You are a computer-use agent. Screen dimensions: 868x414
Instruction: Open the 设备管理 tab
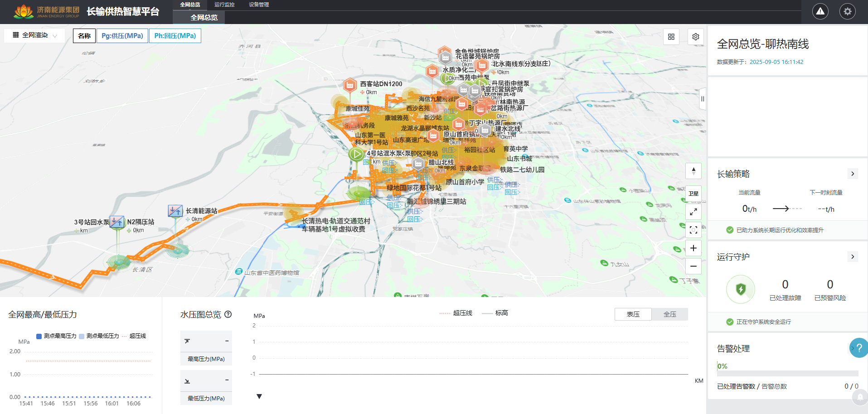click(259, 5)
